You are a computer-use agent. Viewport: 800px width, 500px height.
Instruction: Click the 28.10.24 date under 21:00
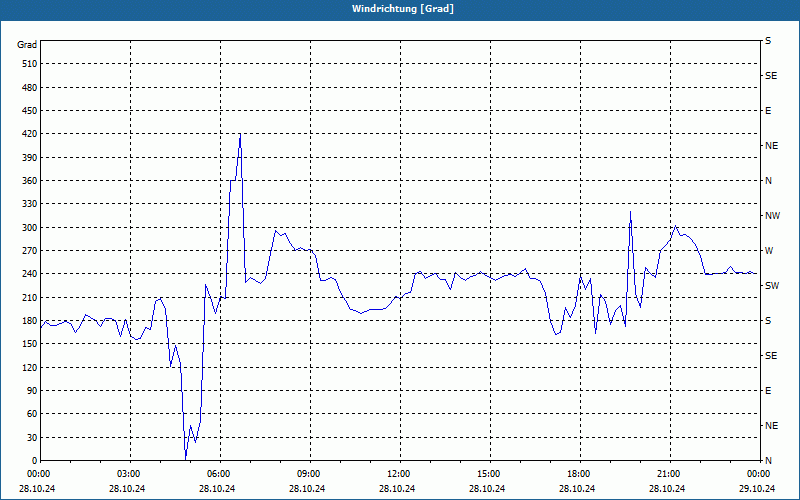666,488
